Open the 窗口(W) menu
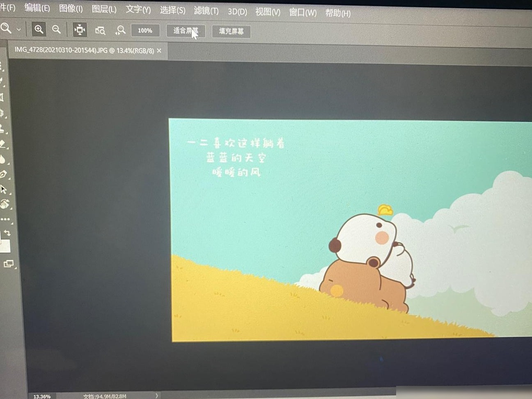This screenshot has height=399, width=532. (x=303, y=12)
